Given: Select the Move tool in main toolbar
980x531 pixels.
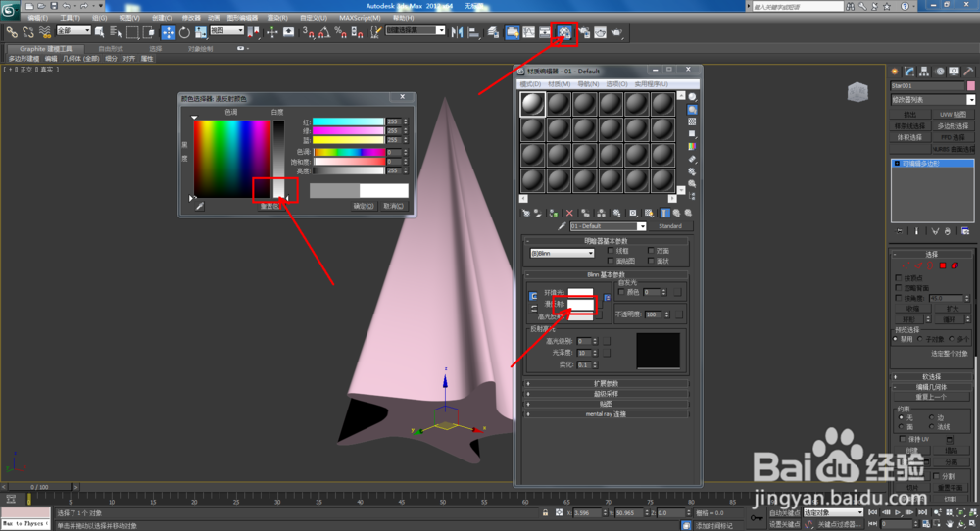Looking at the screenshot, I should [x=169, y=32].
